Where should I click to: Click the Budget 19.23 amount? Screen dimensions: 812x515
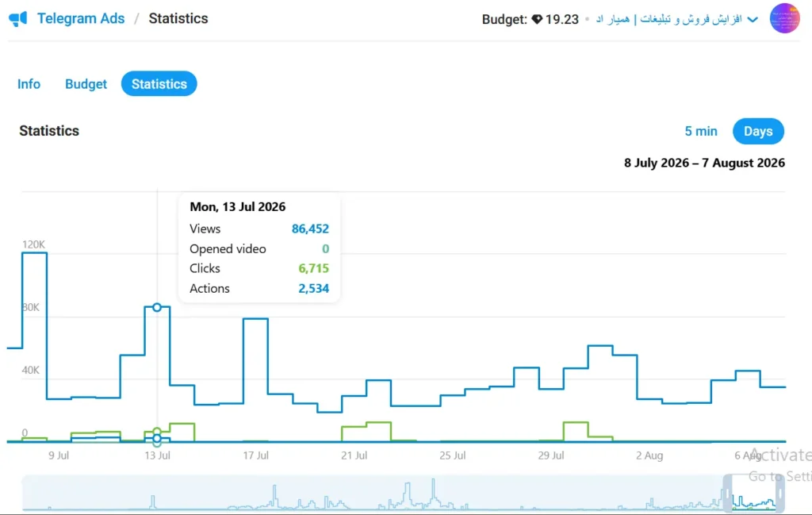[x=562, y=19]
